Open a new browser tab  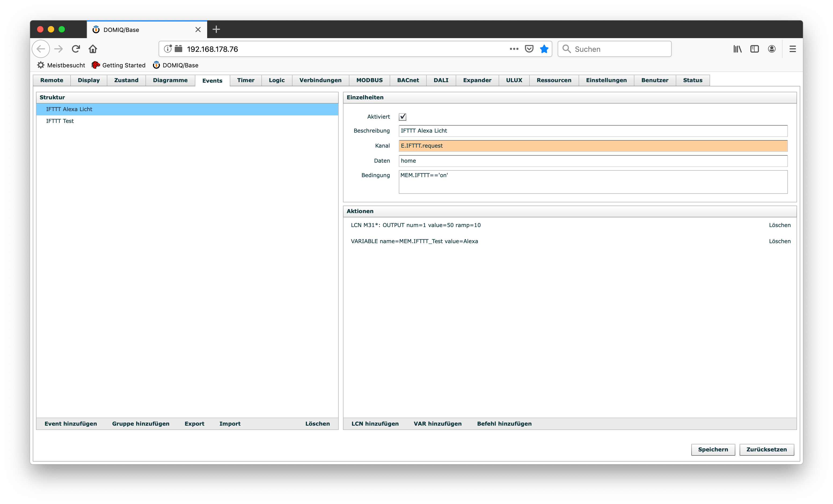pyautogui.click(x=216, y=30)
